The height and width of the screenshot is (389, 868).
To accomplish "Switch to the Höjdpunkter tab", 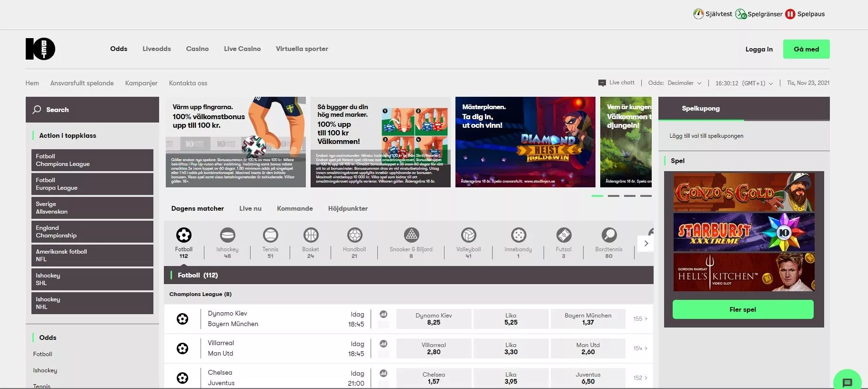I will 348,208.
